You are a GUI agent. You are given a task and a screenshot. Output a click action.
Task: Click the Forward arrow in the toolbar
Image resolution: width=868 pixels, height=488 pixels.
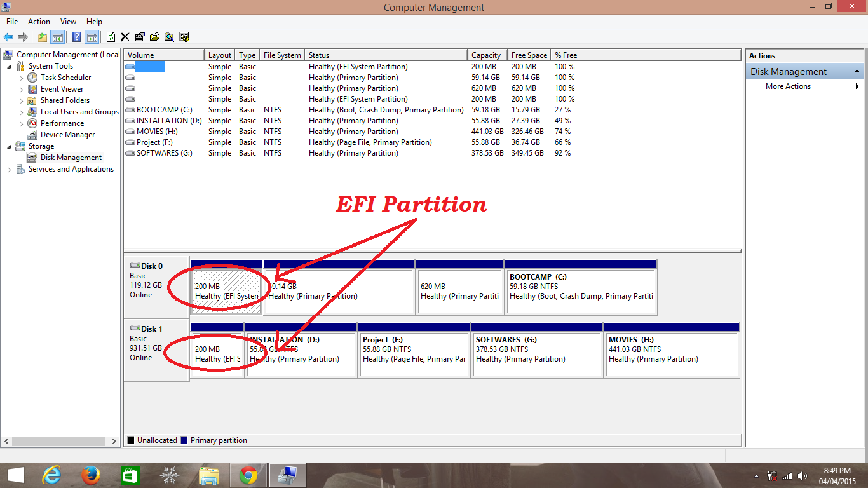[x=23, y=37]
